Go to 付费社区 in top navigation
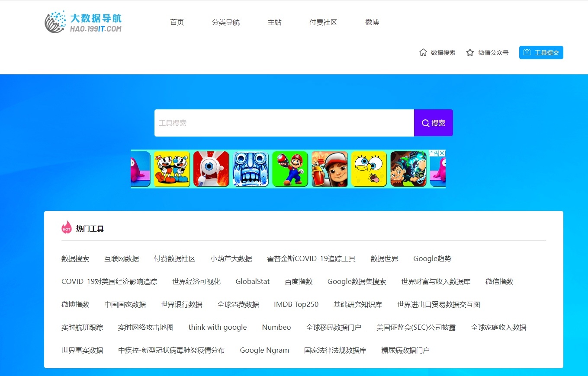 (323, 22)
